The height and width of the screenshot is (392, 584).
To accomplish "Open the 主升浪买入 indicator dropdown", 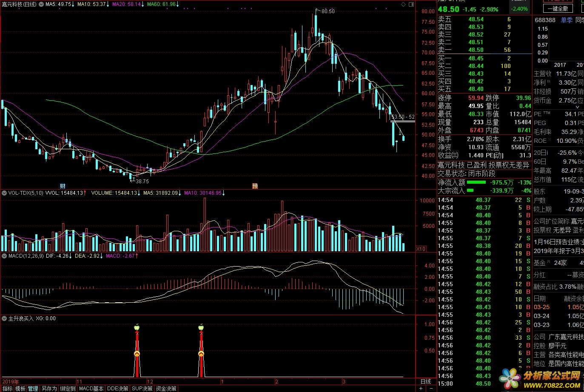I will pyautogui.click(x=4, y=318).
